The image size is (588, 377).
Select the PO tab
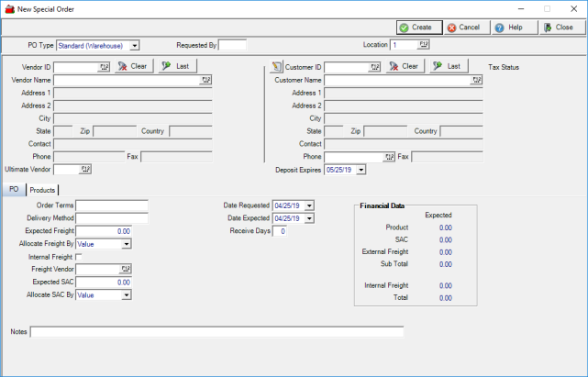coord(13,190)
